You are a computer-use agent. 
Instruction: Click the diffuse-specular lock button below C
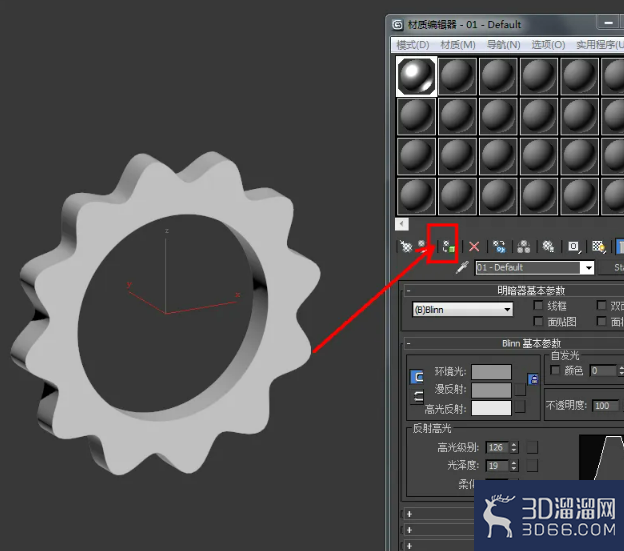click(x=417, y=397)
